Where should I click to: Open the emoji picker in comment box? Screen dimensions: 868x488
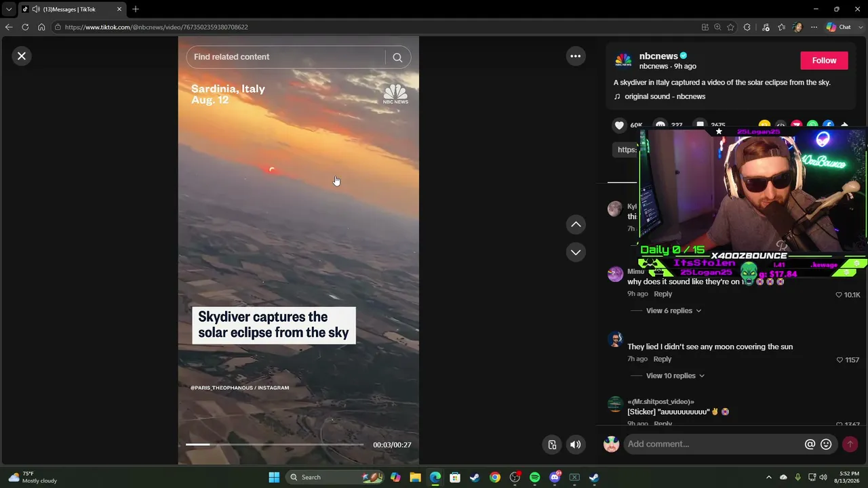click(826, 444)
